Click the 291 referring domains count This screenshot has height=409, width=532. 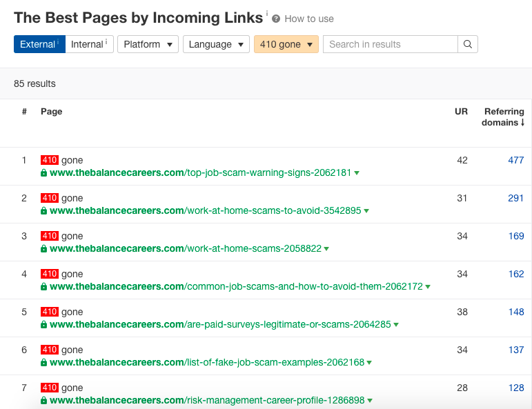pyautogui.click(x=516, y=199)
